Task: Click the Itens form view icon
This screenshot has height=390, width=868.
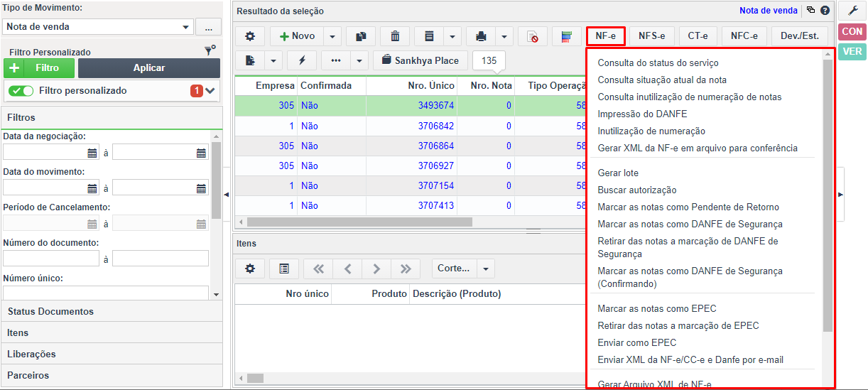Action: [x=284, y=269]
